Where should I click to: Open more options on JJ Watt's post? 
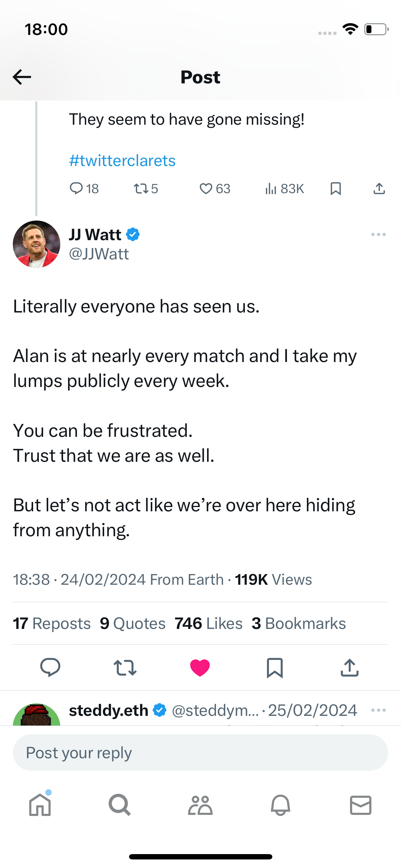[378, 234]
